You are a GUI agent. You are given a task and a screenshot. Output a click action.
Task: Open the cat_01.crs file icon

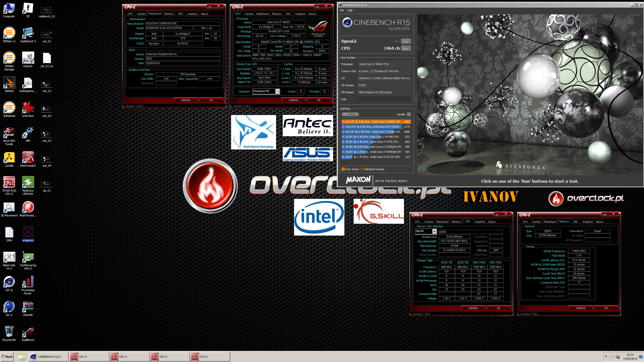[x=47, y=60]
